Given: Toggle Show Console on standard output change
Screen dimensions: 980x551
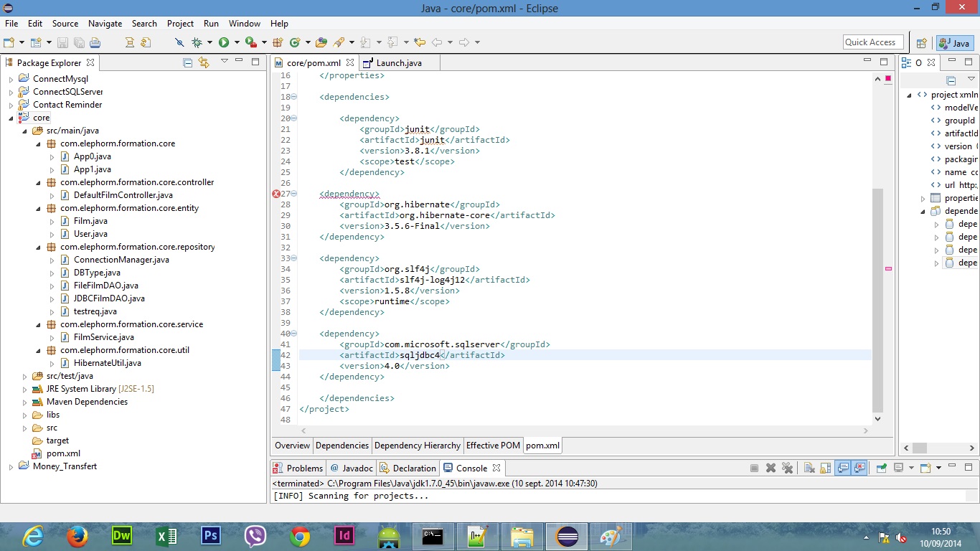Looking at the screenshot, I should click(843, 468).
